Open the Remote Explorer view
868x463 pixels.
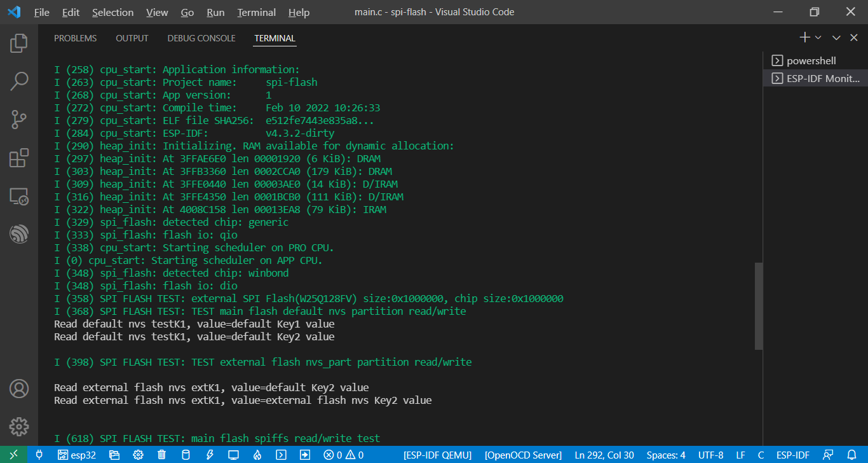[x=19, y=196]
